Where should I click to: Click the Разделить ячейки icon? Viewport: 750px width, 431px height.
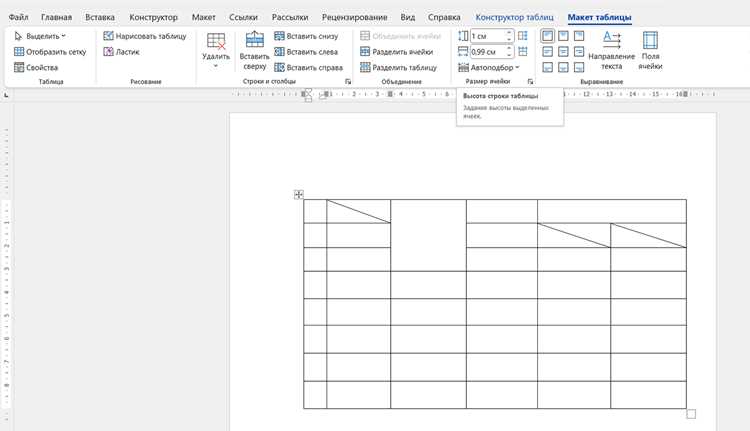click(x=365, y=52)
